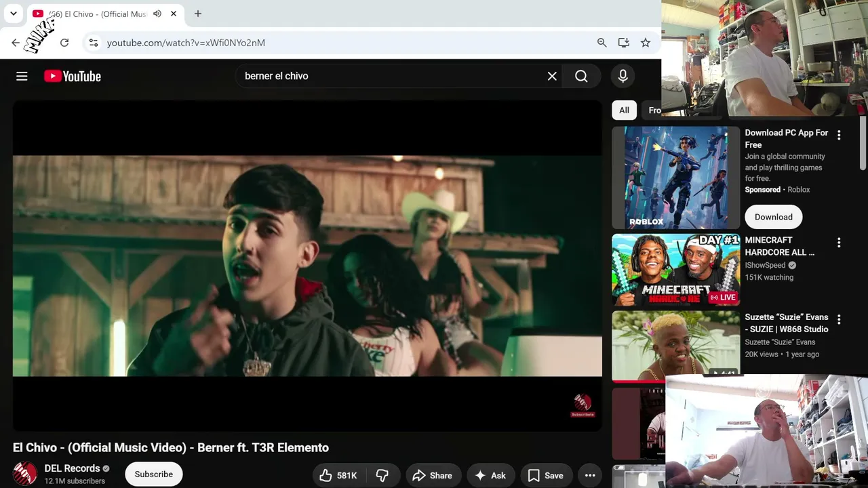Screen dimensions: 868x488
Task: Open the Download PC App For Free title
Action: click(x=787, y=139)
